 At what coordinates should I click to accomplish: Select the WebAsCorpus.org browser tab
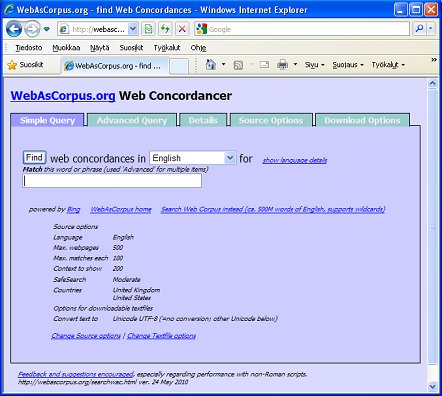(x=114, y=66)
